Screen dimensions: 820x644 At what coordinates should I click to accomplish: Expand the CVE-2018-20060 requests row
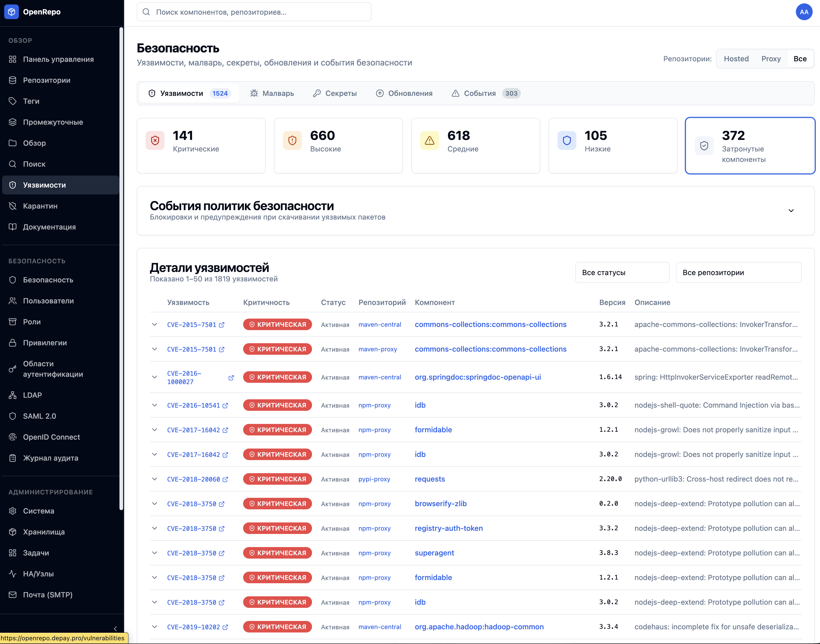pyautogui.click(x=155, y=479)
